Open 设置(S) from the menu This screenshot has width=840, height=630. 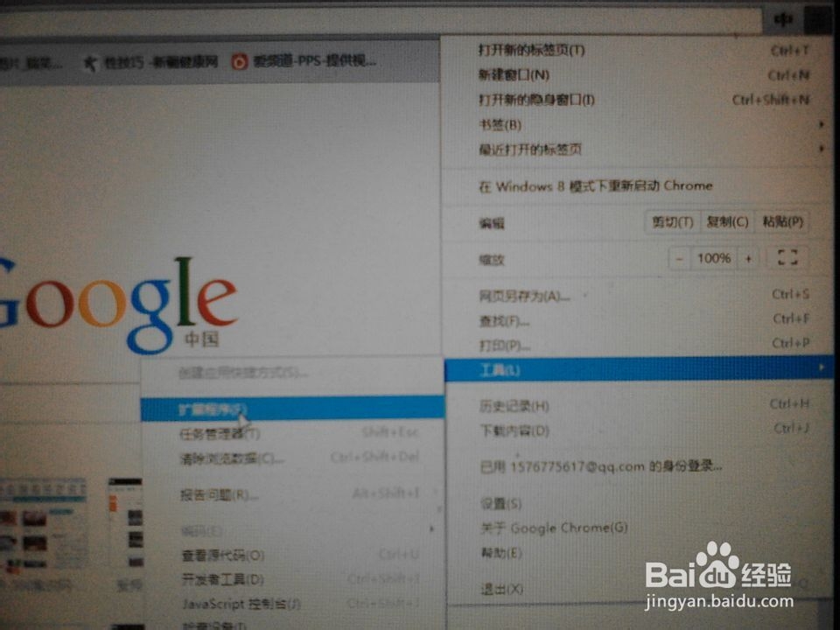637,503
